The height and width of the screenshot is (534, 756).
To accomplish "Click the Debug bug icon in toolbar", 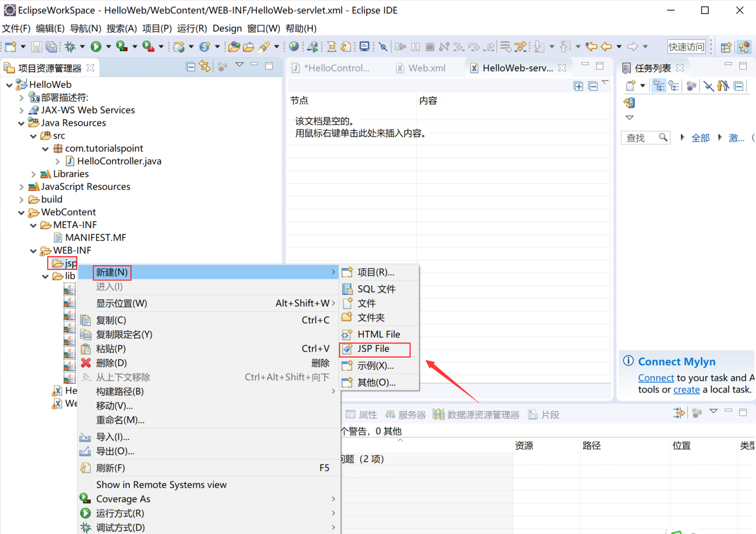I will tap(70, 47).
